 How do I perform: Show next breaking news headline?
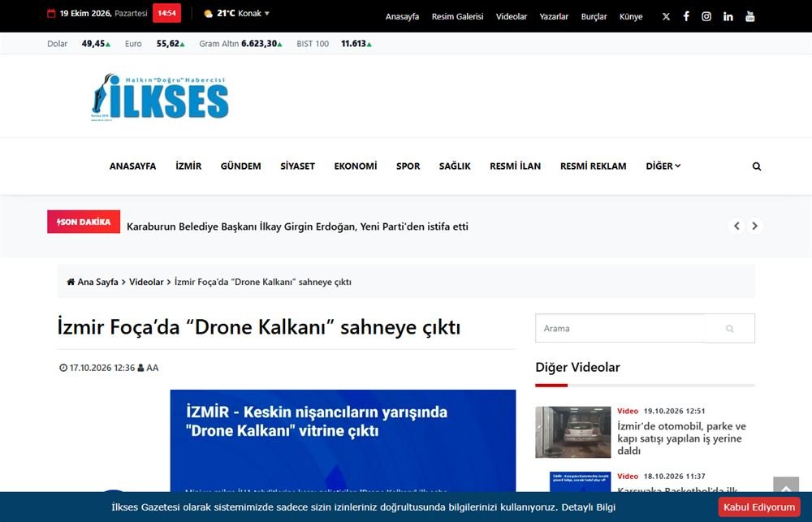point(755,226)
